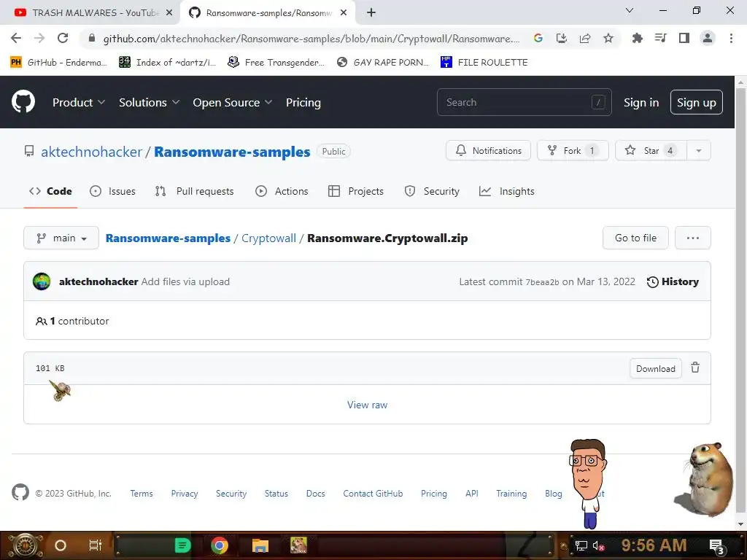Screen dimensions: 747x560
Task: Open the more options ellipsis button
Action: coord(693,238)
